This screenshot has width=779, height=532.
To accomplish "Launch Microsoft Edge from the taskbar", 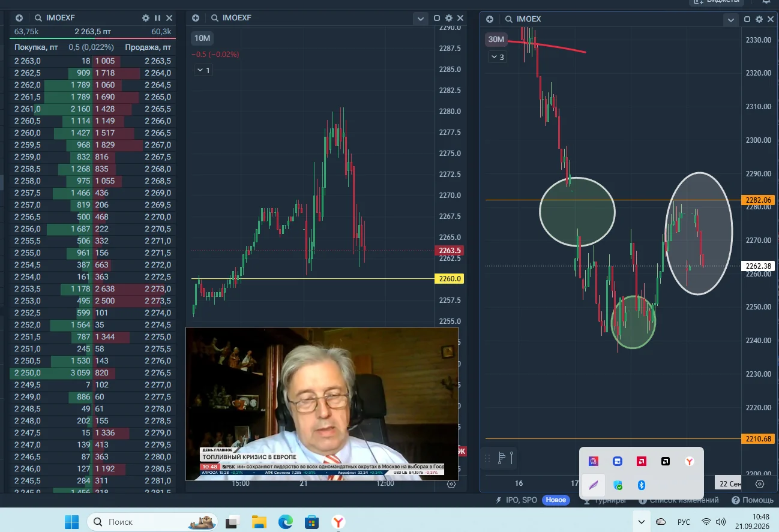I will coord(285,521).
